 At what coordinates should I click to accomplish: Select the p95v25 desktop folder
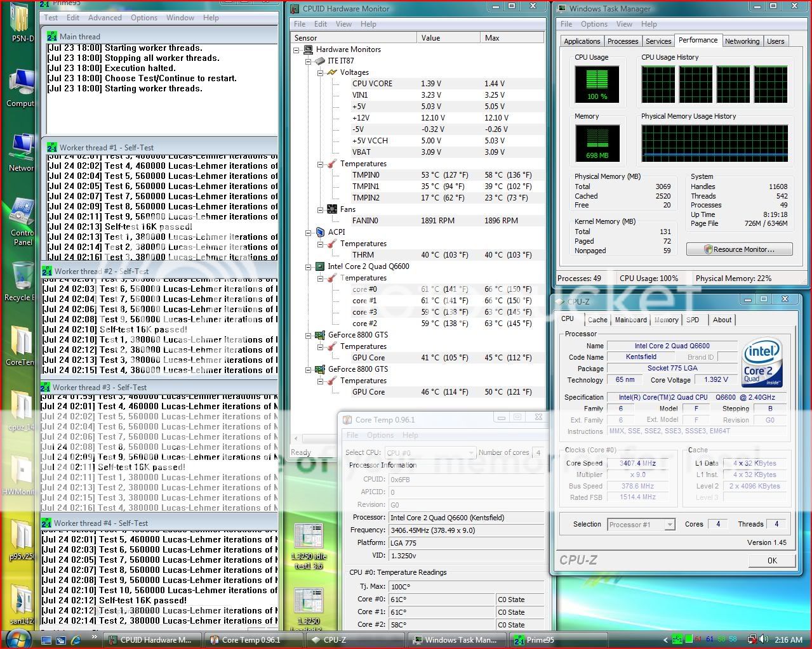21,541
